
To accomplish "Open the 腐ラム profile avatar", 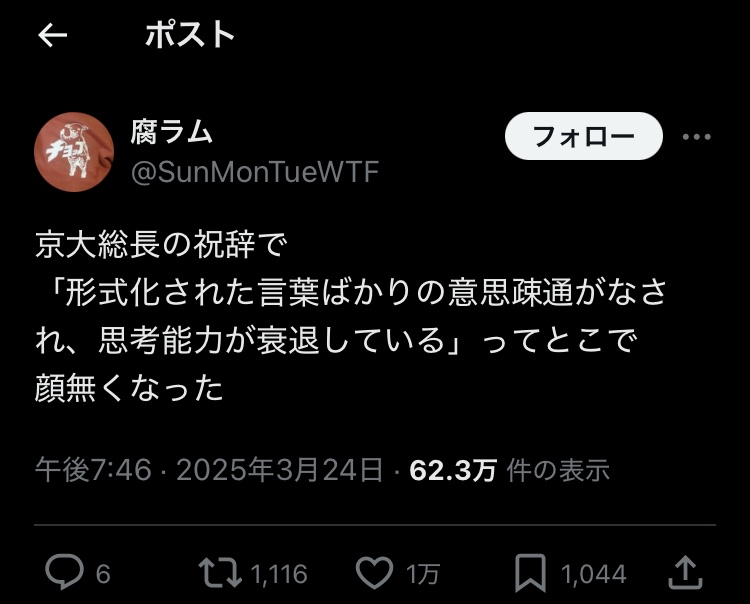I will tap(74, 152).
